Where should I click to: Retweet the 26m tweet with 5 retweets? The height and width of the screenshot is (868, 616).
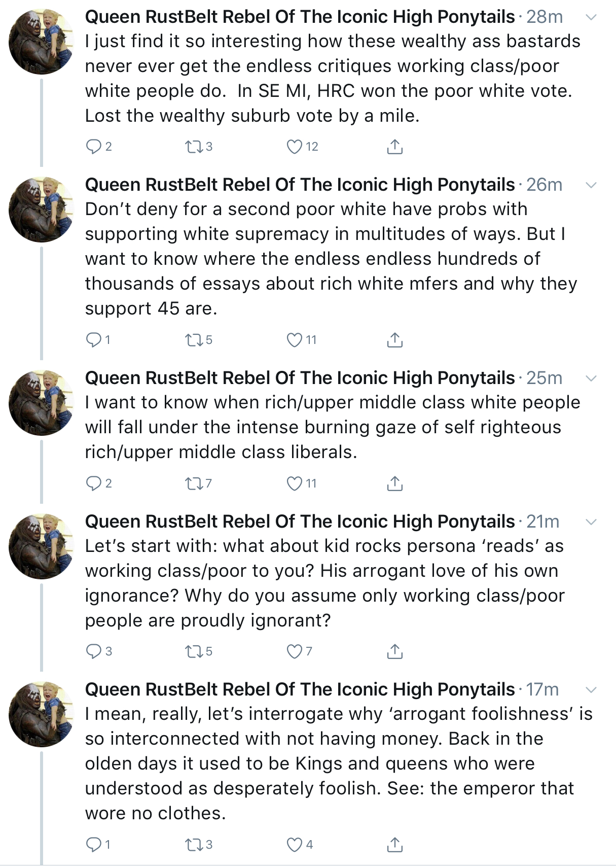[193, 340]
